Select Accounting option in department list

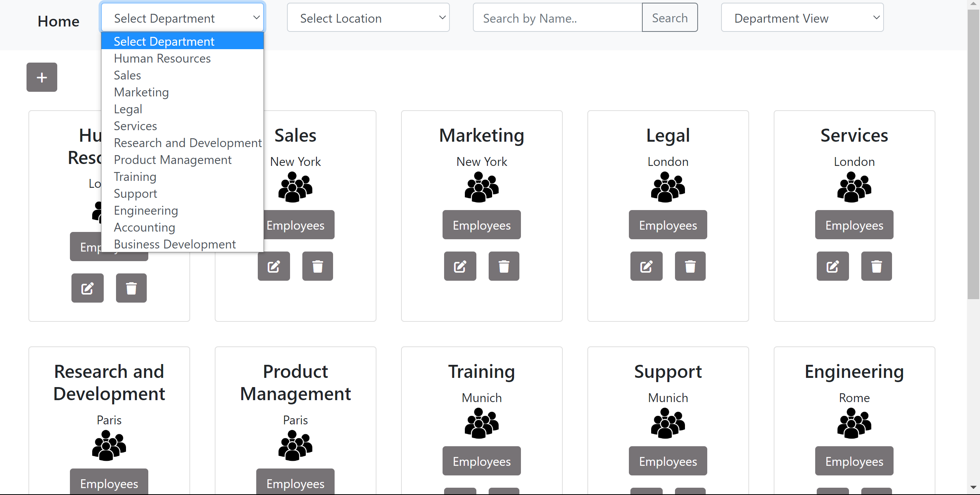[144, 227]
